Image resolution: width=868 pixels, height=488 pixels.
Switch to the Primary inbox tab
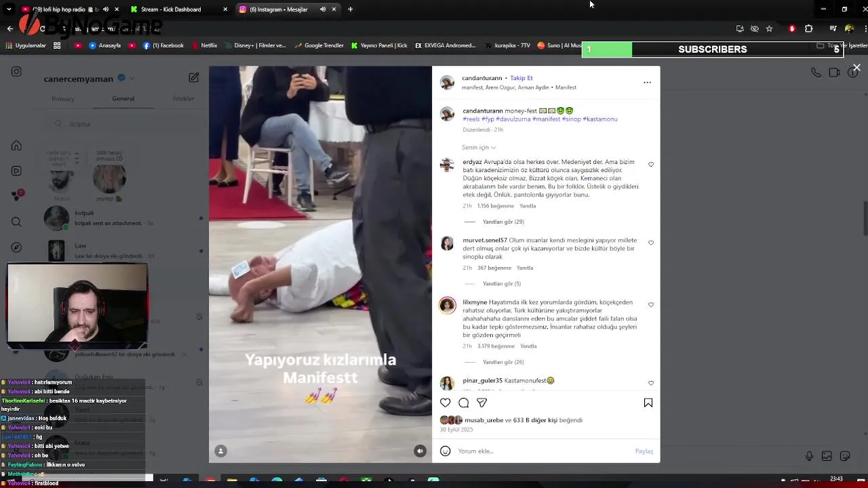tap(63, 99)
